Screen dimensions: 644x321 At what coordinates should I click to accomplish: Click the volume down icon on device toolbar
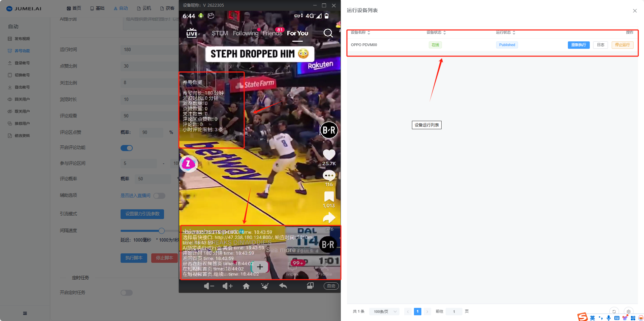209,286
